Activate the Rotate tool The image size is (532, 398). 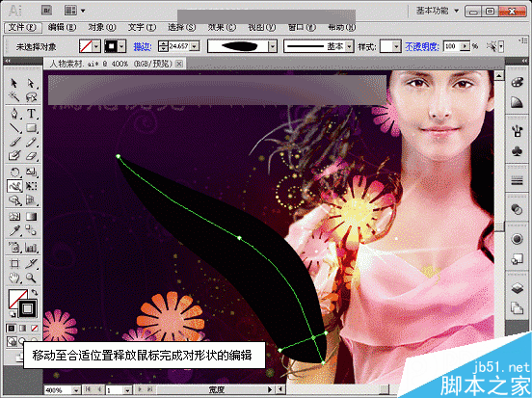pos(14,172)
